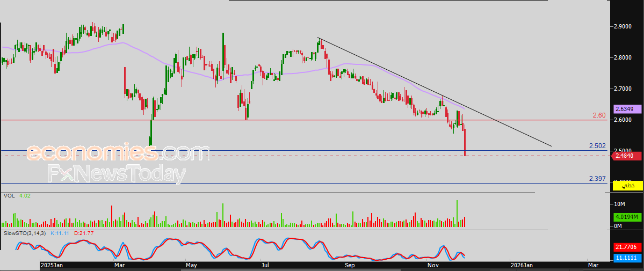Click the K:11.11 stochastic reading
Image resolution: width=644 pixels, height=271 pixels.
pyautogui.click(x=60, y=233)
